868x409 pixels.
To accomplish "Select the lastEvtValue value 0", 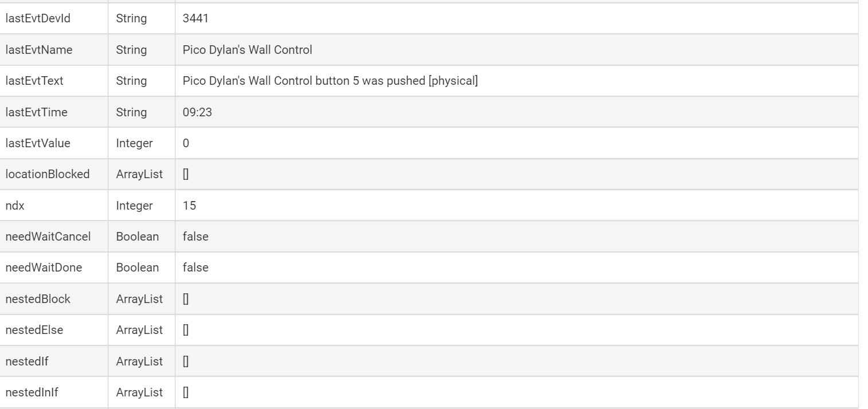I will 186,143.
